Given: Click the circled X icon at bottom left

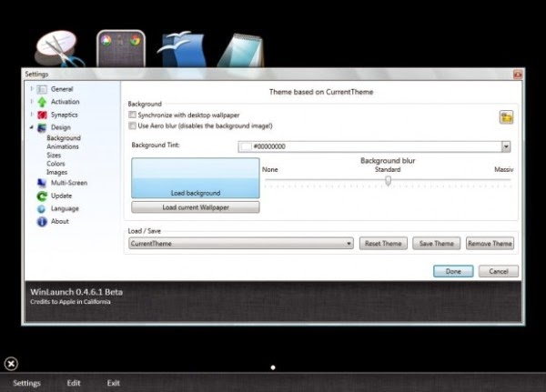Looking at the screenshot, I should 11,364.
